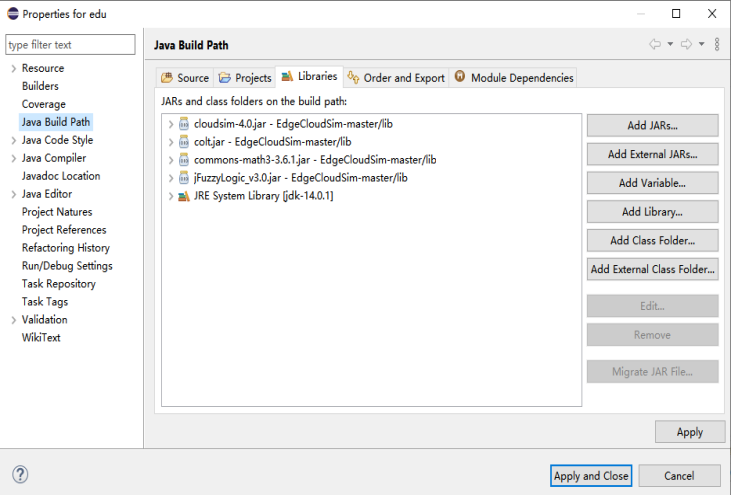The height and width of the screenshot is (496, 732).
Task: Cancel the properties dialog
Action: click(x=679, y=475)
